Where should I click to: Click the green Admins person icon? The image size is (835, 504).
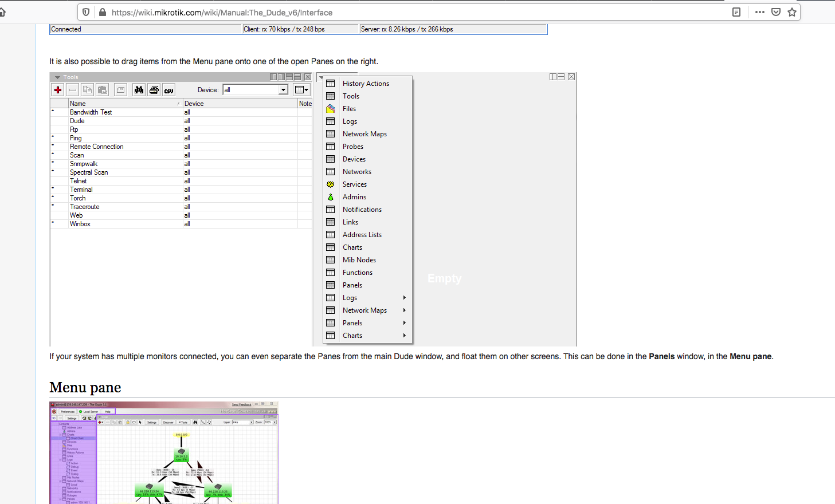[x=331, y=197]
